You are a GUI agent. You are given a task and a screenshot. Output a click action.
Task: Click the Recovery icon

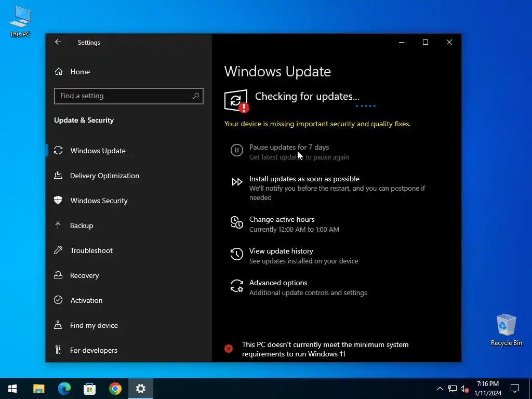point(58,275)
